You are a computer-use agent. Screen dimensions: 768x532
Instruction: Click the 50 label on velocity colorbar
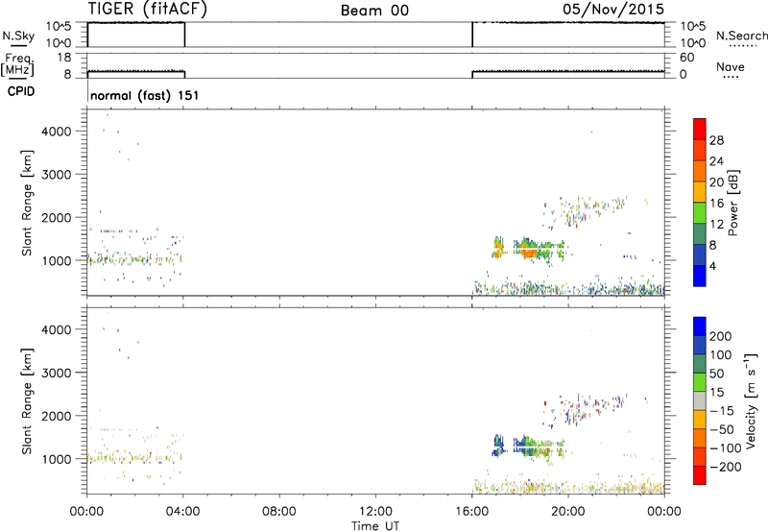716,374
